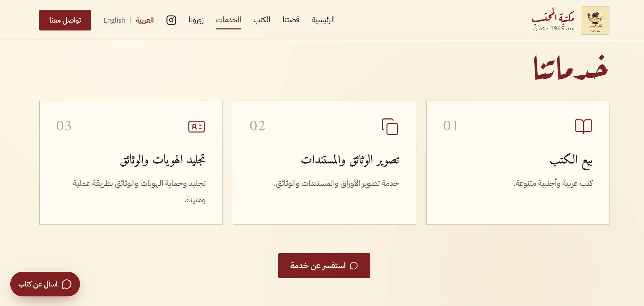Image resolution: width=644 pixels, height=306 pixels.
Task: Click the floating اسأل عن كتاب button
Action: click(x=45, y=284)
